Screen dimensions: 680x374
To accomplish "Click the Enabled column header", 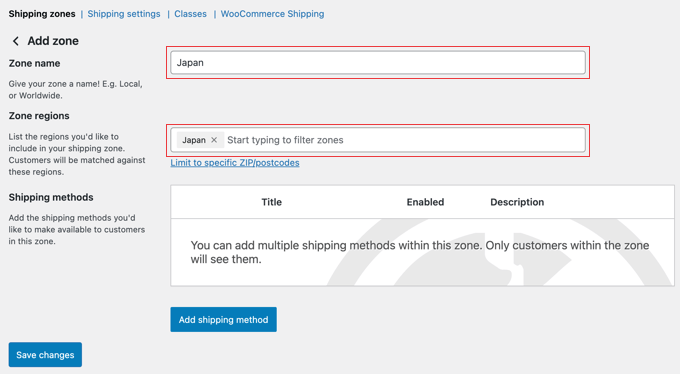I will 425,202.
